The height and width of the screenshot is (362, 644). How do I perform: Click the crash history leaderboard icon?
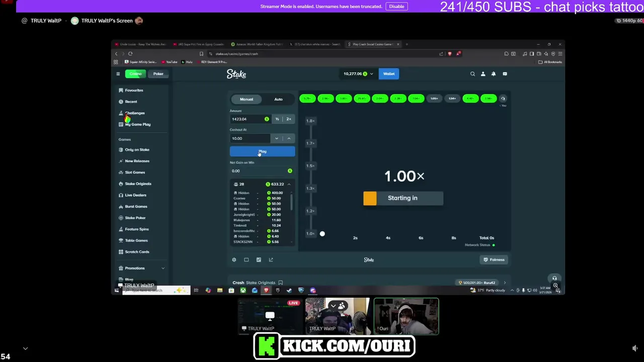click(x=503, y=99)
